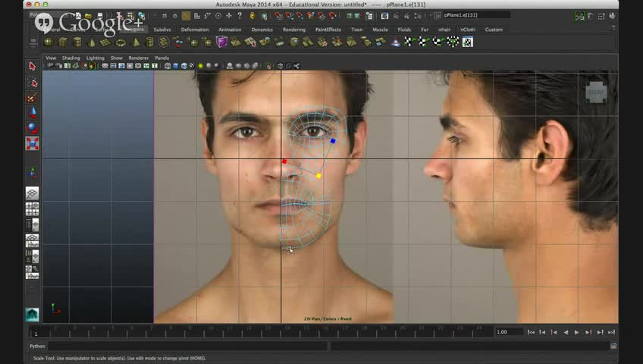Open the Shading panel menu
Viewport: 643px width, 364px height.
point(71,58)
